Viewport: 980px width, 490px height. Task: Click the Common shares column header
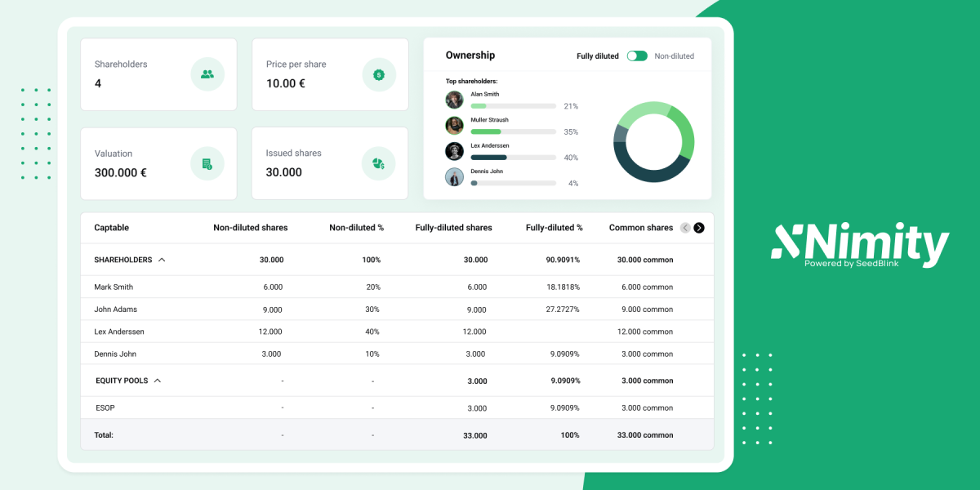641,228
